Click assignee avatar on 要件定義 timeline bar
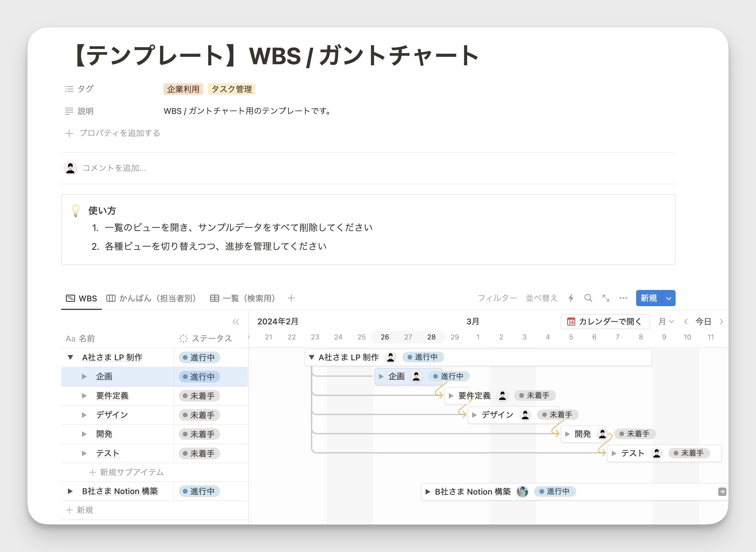756x552 pixels. tap(502, 395)
